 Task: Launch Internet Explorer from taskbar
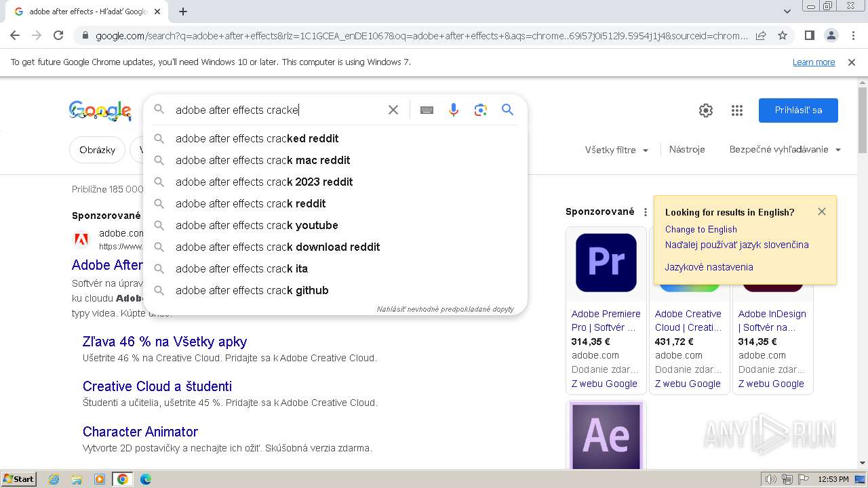(x=54, y=479)
